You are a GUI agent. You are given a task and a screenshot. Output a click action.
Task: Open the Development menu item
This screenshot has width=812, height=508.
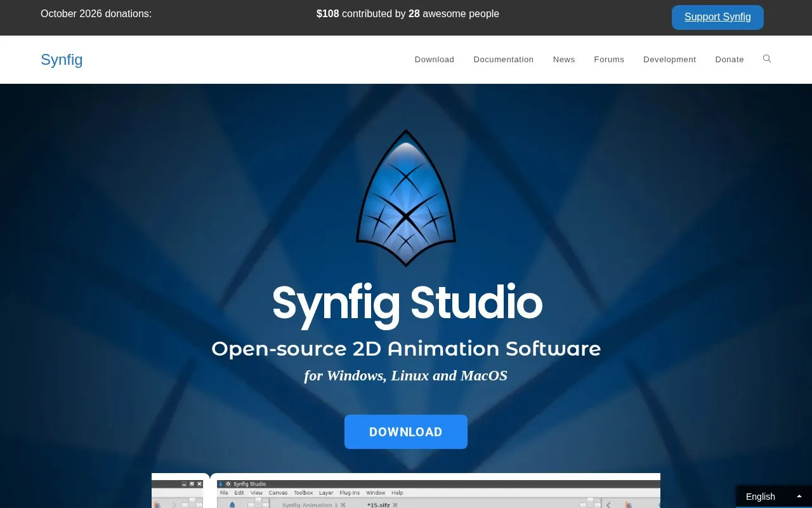click(x=670, y=60)
